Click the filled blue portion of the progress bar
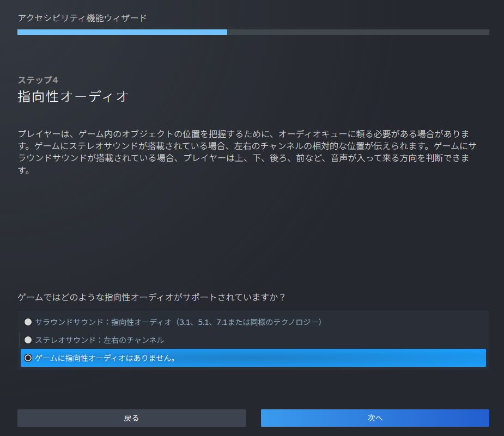 coord(122,32)
